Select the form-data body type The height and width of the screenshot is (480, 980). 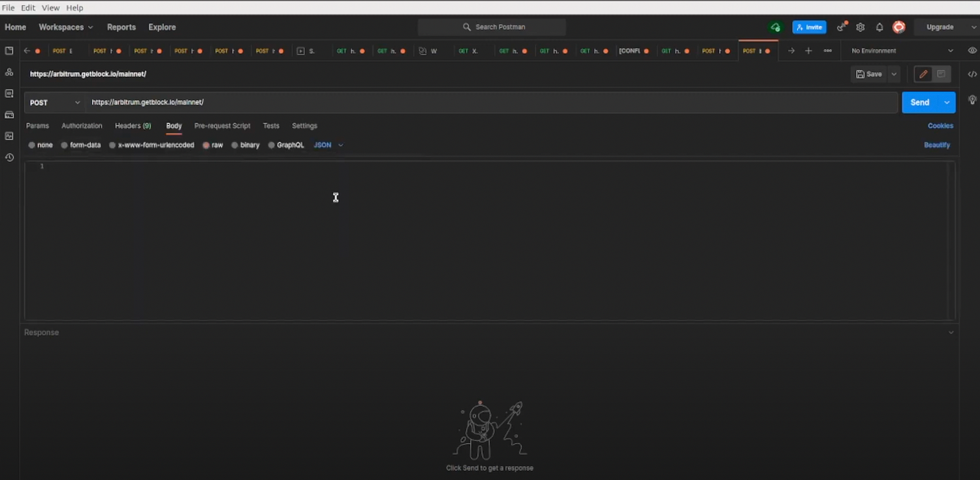click(81, 145)
